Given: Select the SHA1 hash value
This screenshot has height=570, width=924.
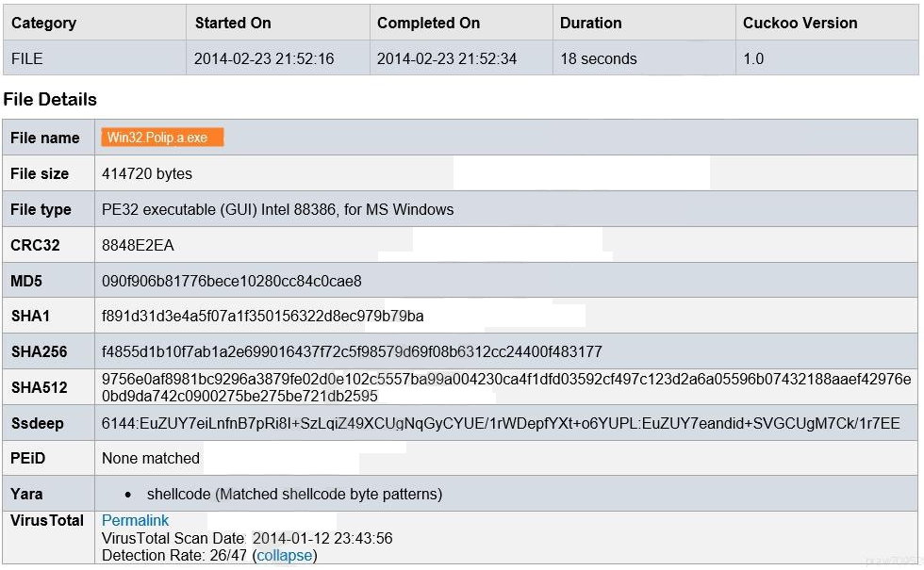Looking at the screenshot, I should (263, 317).
